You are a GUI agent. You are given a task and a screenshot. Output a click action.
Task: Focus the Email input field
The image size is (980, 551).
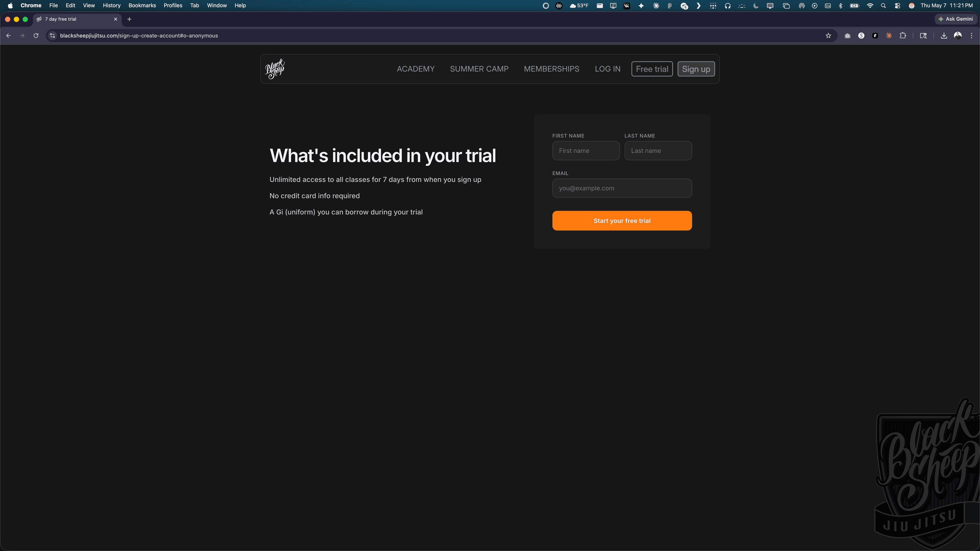(622, 188)
